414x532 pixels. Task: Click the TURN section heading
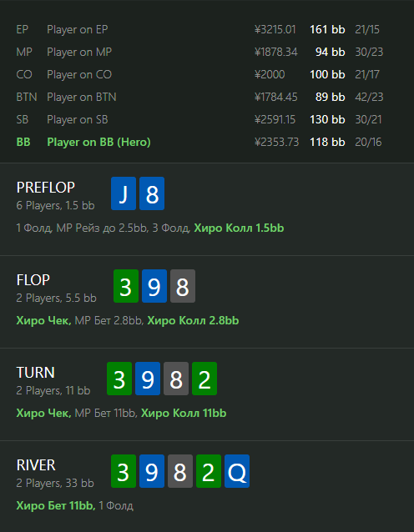[x=35, y=373]
